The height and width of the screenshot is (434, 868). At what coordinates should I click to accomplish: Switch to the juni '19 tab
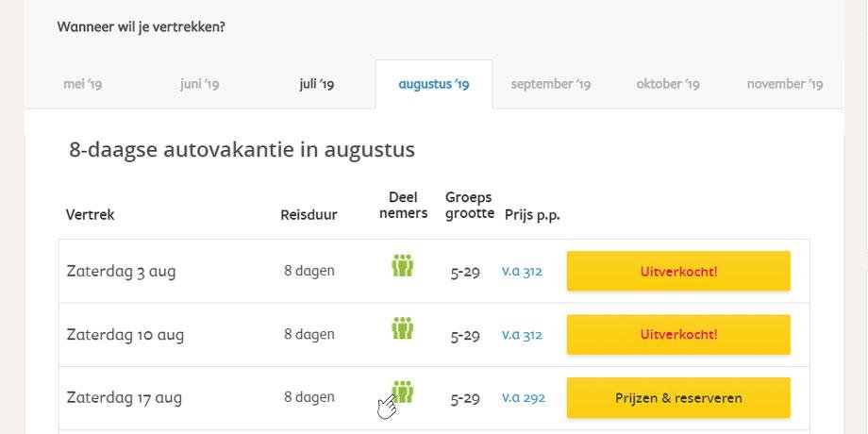tap(200, 84)
